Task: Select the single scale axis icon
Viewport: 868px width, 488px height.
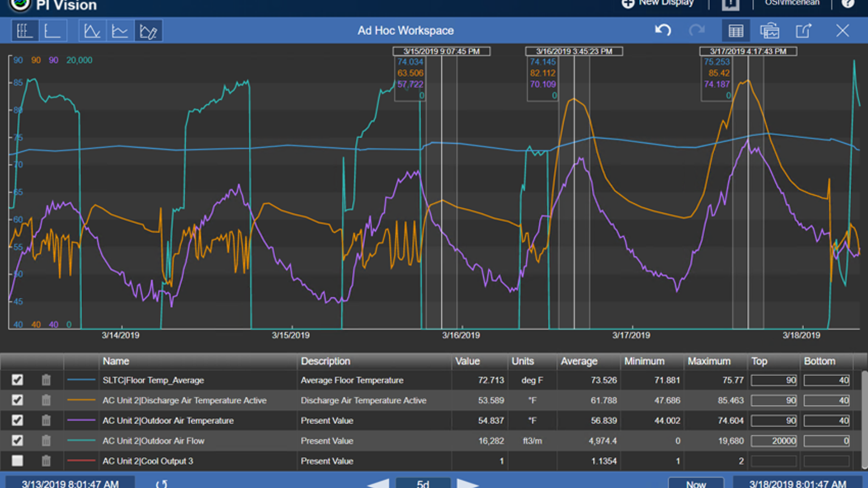Action: coord(52,31)
